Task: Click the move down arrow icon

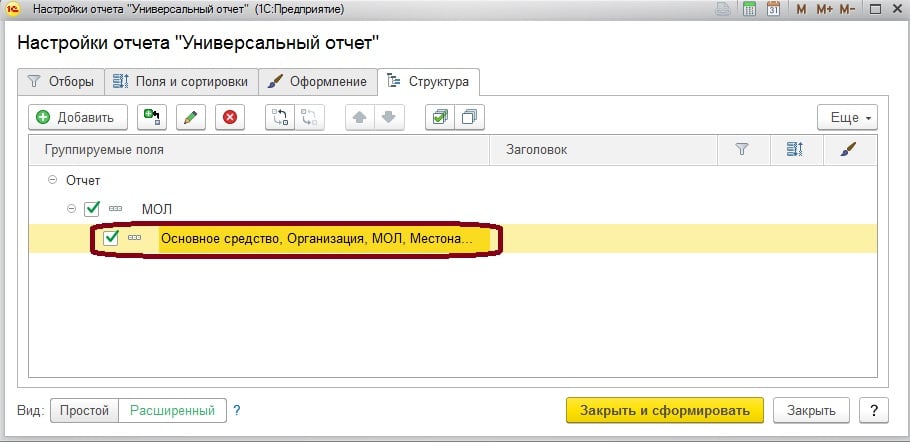Action: 387,117
